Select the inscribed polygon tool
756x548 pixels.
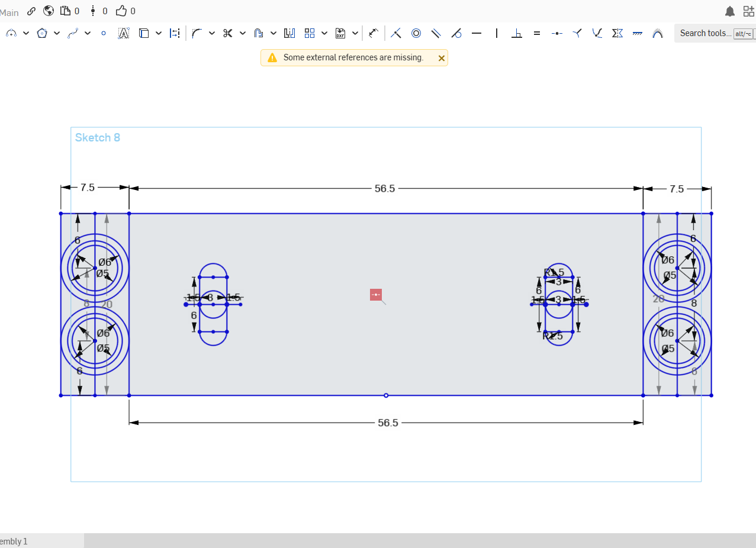[41, 33]
